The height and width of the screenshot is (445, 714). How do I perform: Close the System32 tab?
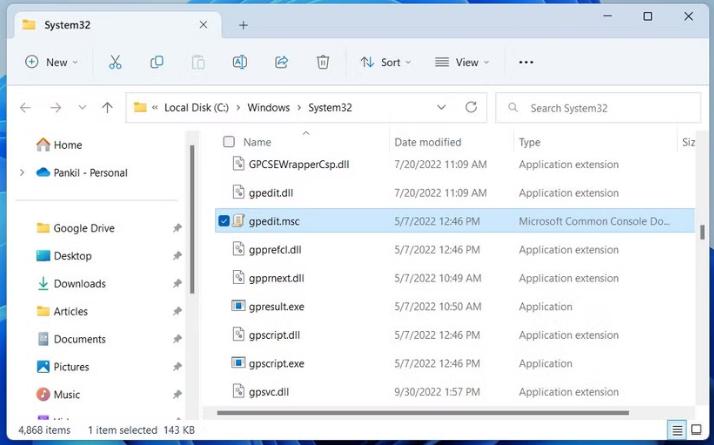coord(204,25)
